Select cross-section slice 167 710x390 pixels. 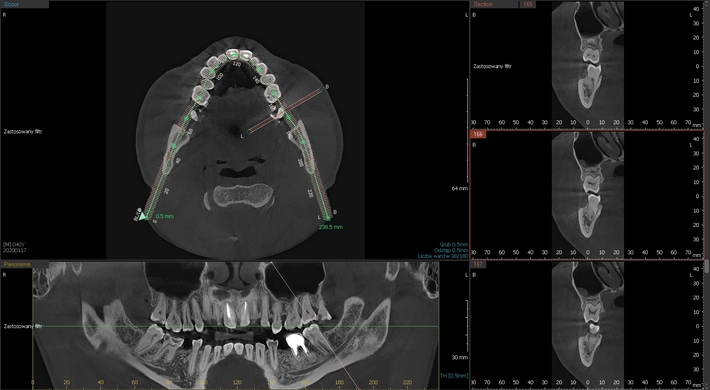(479, 264)
